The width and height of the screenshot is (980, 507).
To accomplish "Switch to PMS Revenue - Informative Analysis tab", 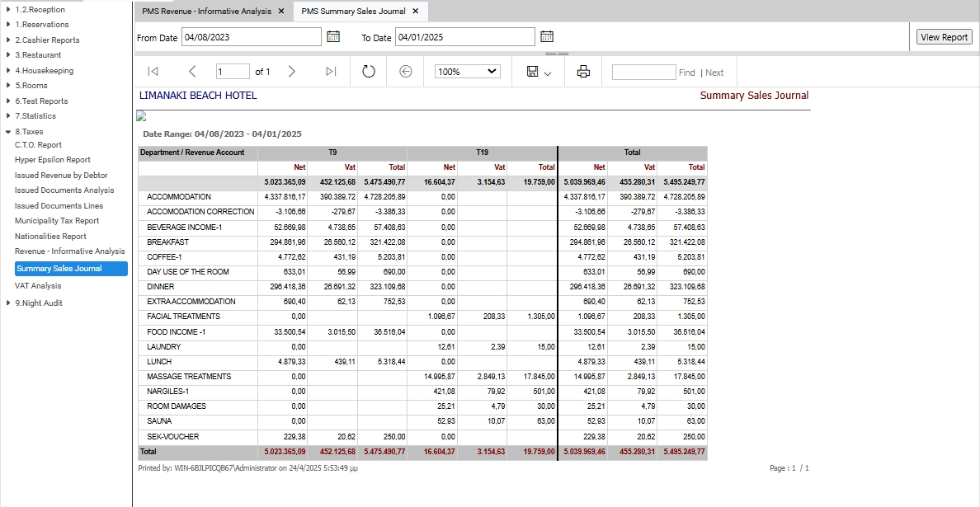I will (x=206, y=12).
